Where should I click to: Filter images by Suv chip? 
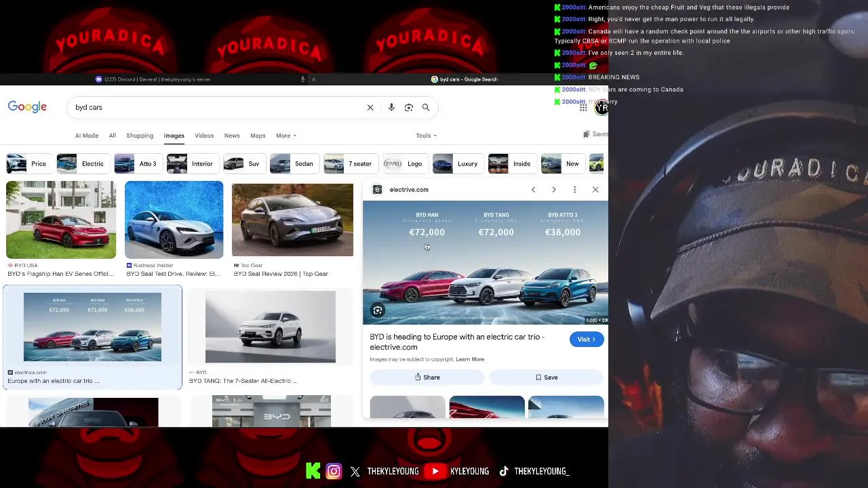[243, 164]
